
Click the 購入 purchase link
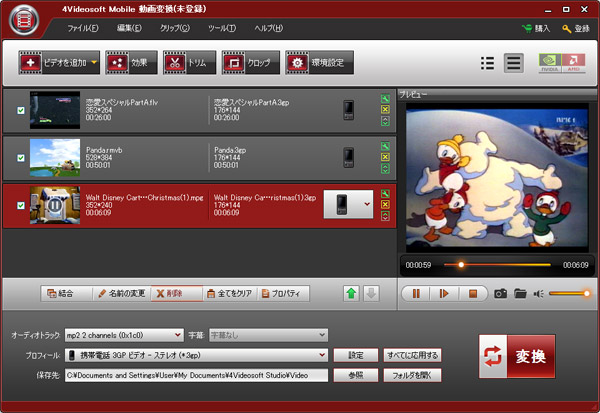(536, 28)
